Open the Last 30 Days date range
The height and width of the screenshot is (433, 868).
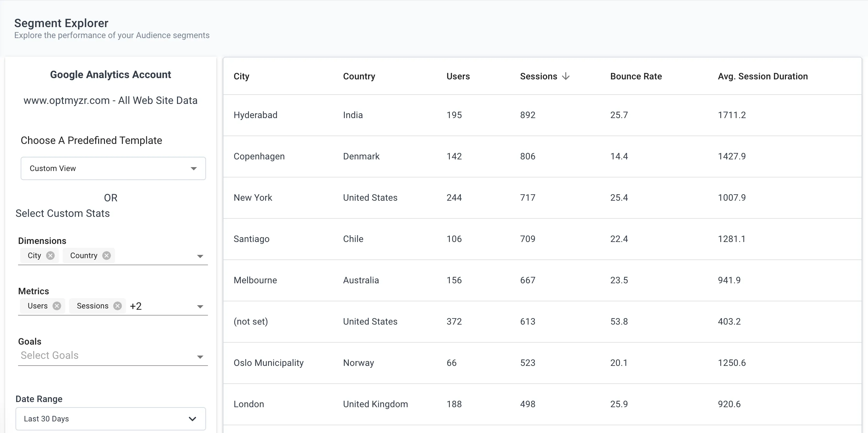coord(110,418)
